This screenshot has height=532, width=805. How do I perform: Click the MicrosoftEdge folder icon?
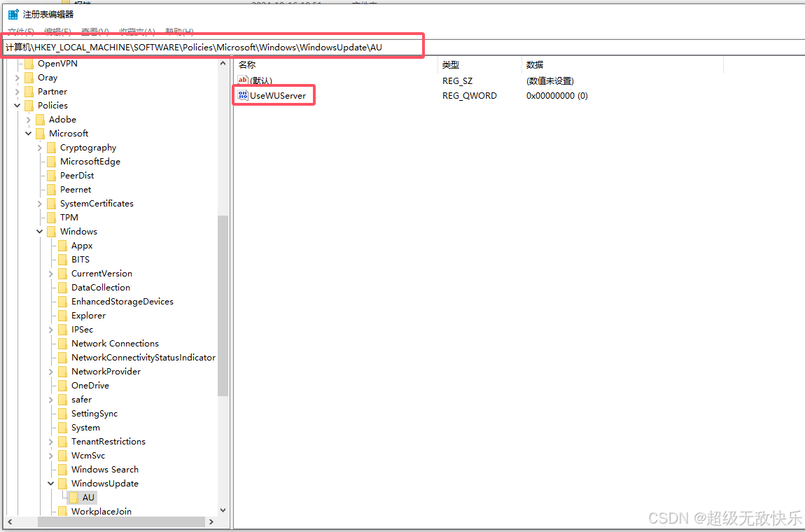[51, 162]
